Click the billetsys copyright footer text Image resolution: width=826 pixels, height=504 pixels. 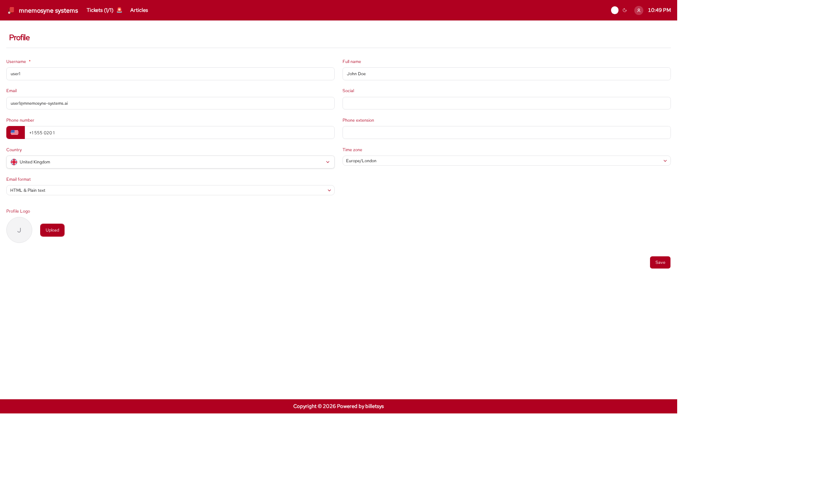(338, 406)
